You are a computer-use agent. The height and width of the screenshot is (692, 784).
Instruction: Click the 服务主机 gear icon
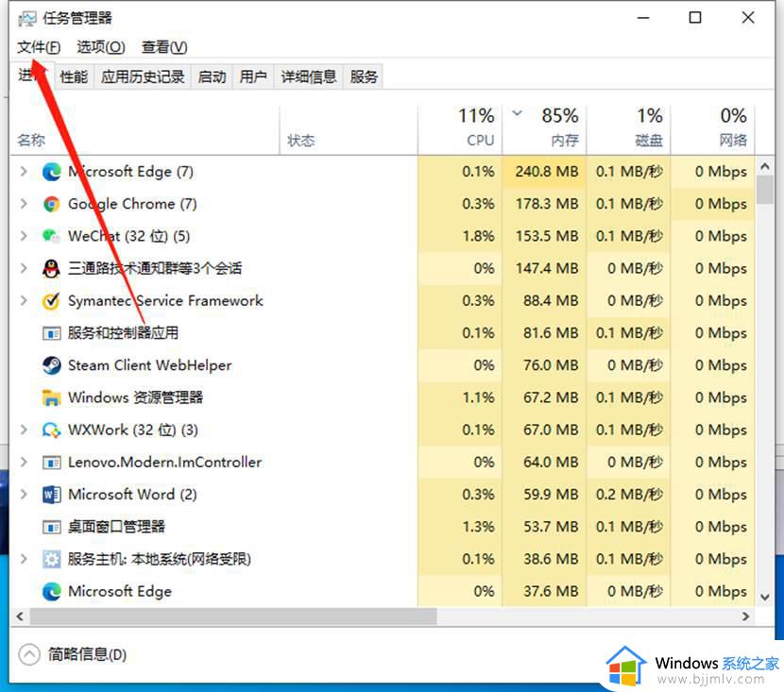coord(52,559)
